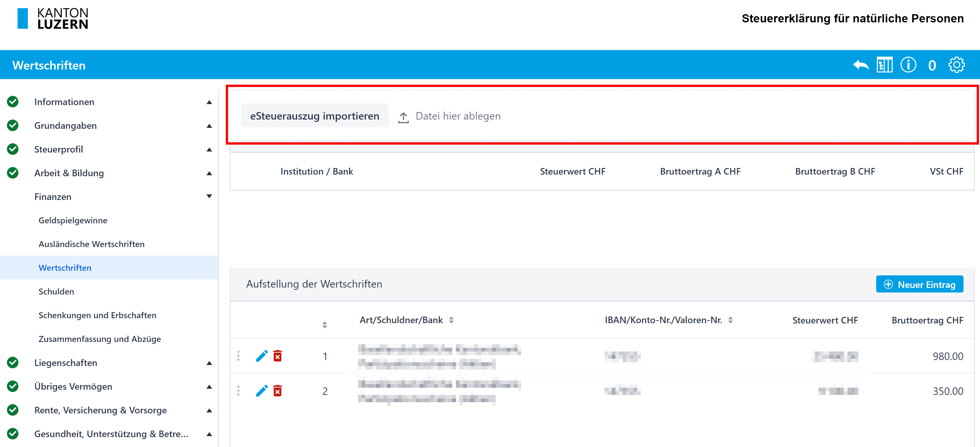
Task: Edit securities entry 2 with pencil icon
Action: pos(262,391)
